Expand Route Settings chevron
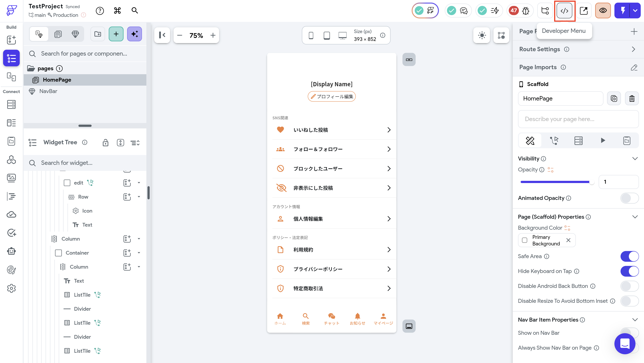The height and width of the screenshot is (363, 644). pyautogui.click(x=633, y=49)
